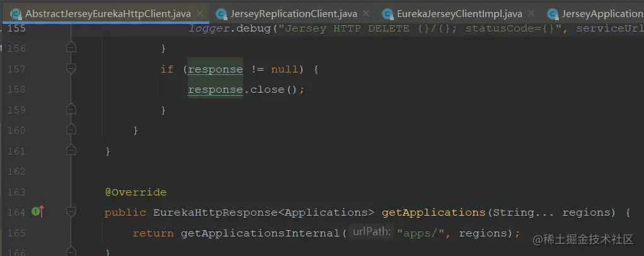Screen dimensions: 644x256
Task: Click String... regions parameter on line 164
Action: click(x=551, y=213)
